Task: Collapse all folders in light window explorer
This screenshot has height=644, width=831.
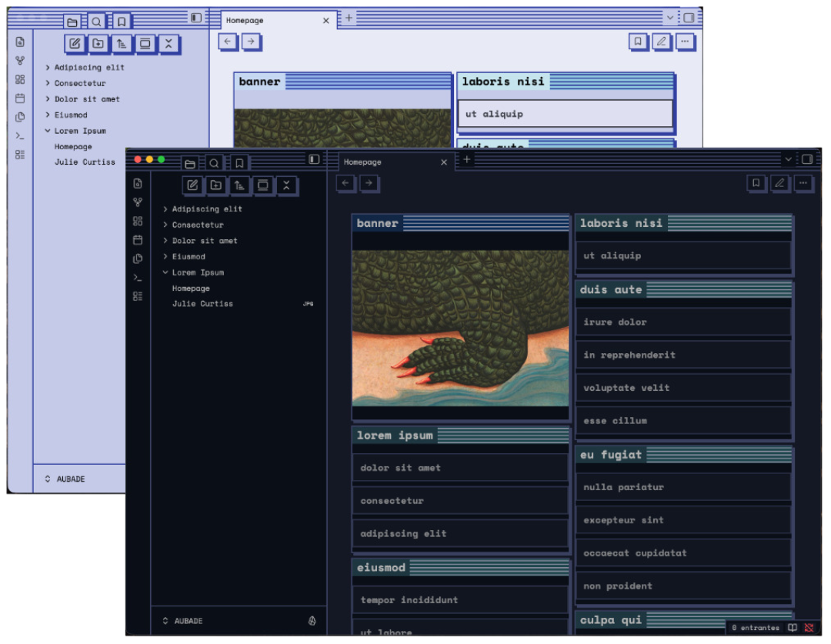Action: tap(169, 43)
